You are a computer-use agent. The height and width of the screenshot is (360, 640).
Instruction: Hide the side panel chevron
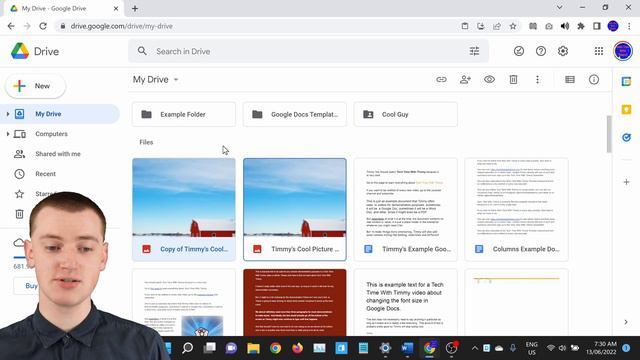626,322
